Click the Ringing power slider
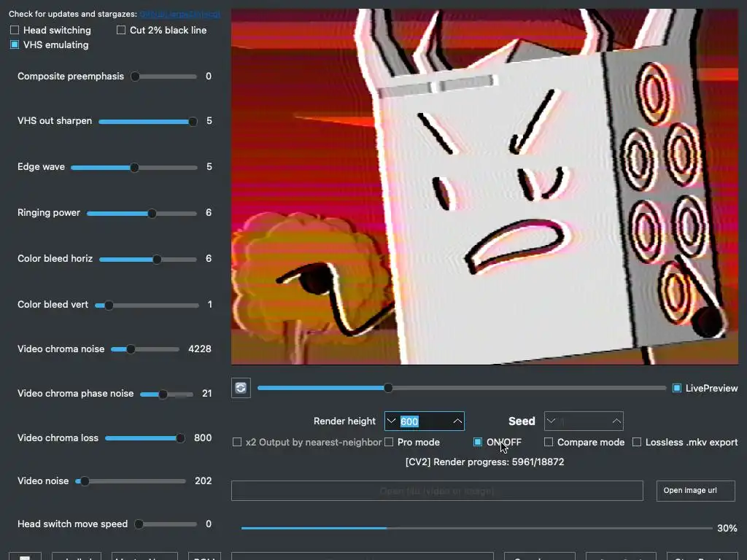Screen dimensions: 747x560 [x=142, y=214]
